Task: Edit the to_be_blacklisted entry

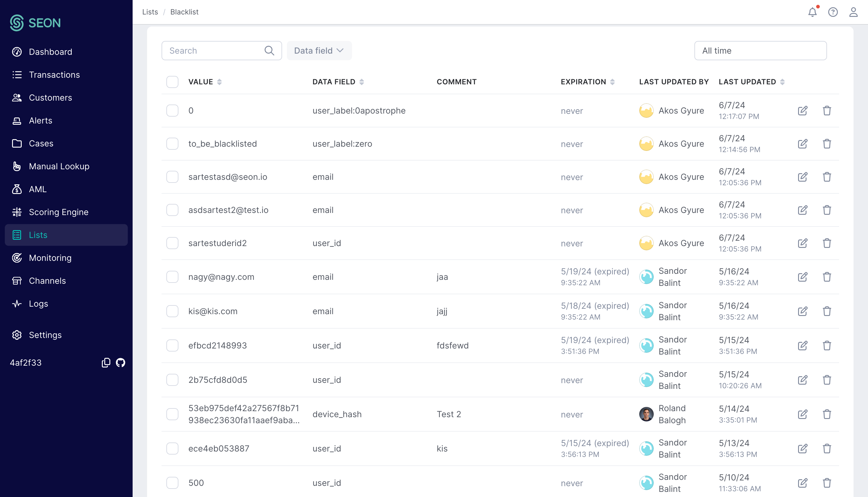Action: click(802, 144)
